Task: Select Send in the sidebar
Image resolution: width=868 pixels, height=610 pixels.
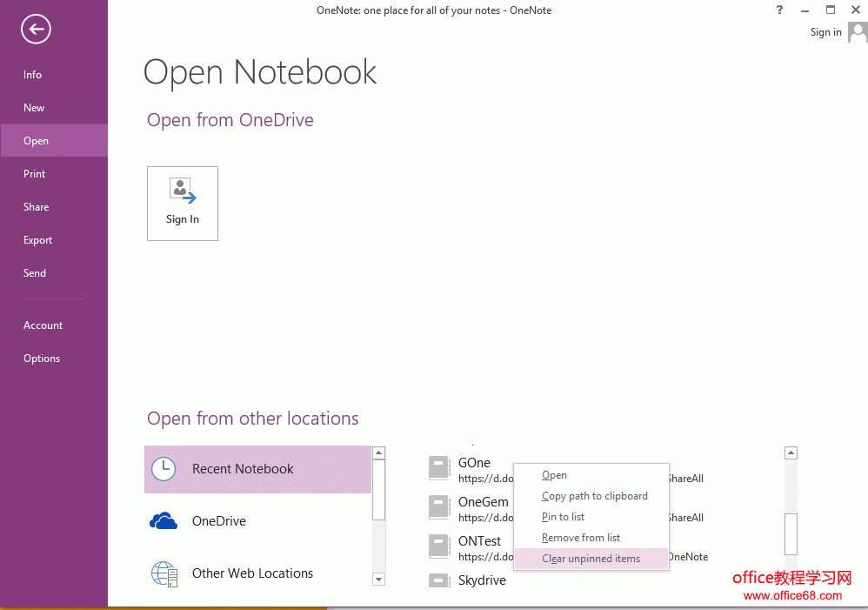Action: [34, 273]
